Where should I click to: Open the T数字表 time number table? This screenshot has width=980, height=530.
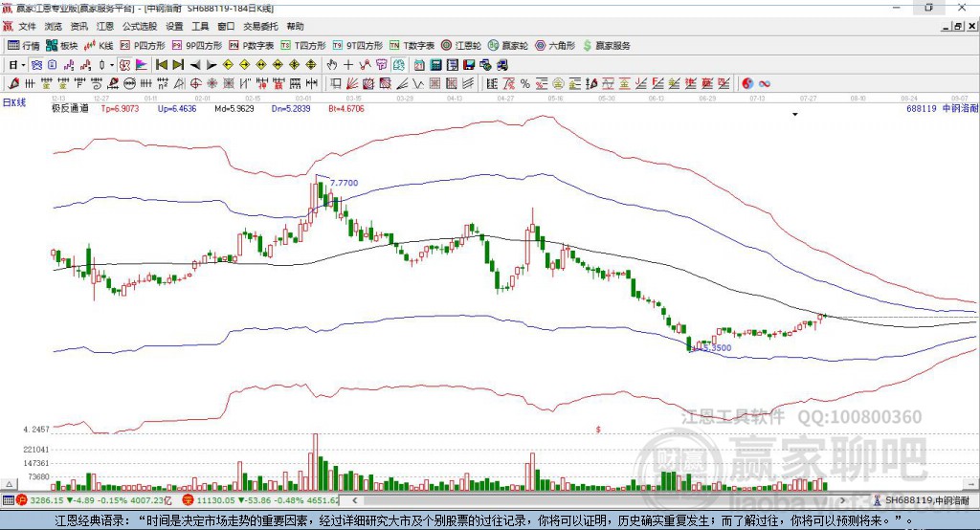[412, 46]
